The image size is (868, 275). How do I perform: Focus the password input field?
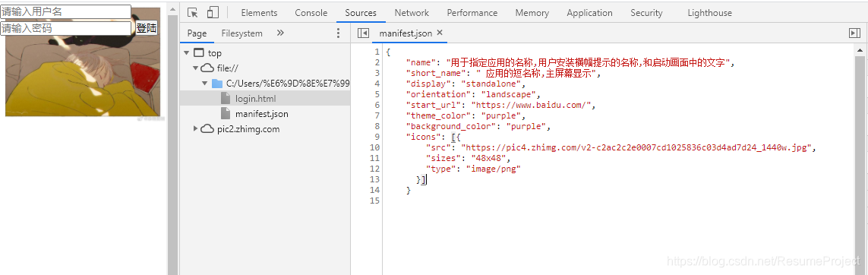(x=65, y=27)
